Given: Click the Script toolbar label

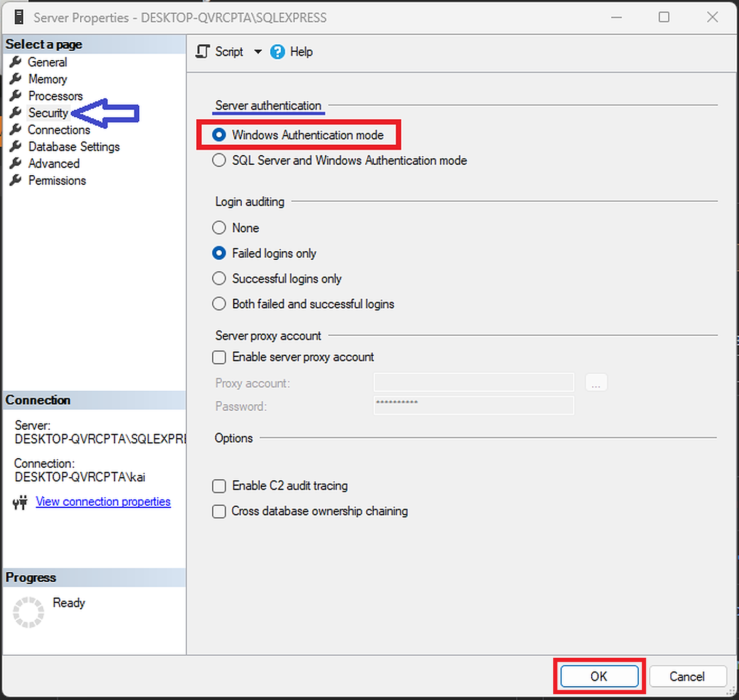Looking at the screenshot, I should pos(229,52).
